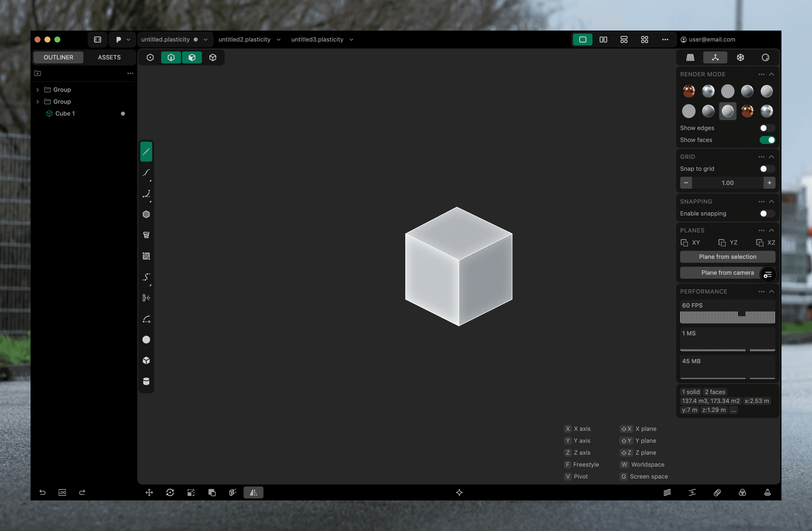Click the Move tool in bottom bar
812x531 pixels.
coord(149,492)
